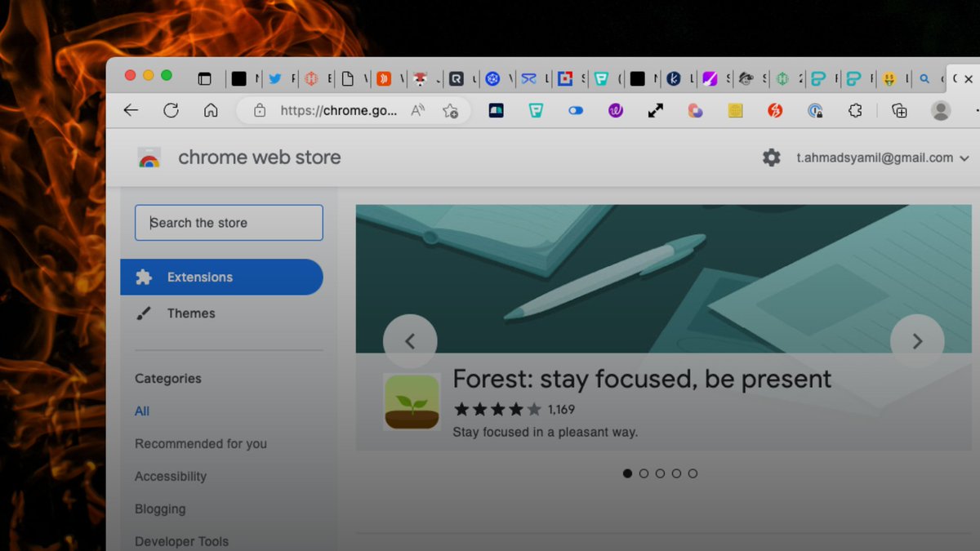Viewport: 980px width, 551px height.
Task: Select Extensions in the sidebar
Action: pyautogui.click(x=221, y=277)
